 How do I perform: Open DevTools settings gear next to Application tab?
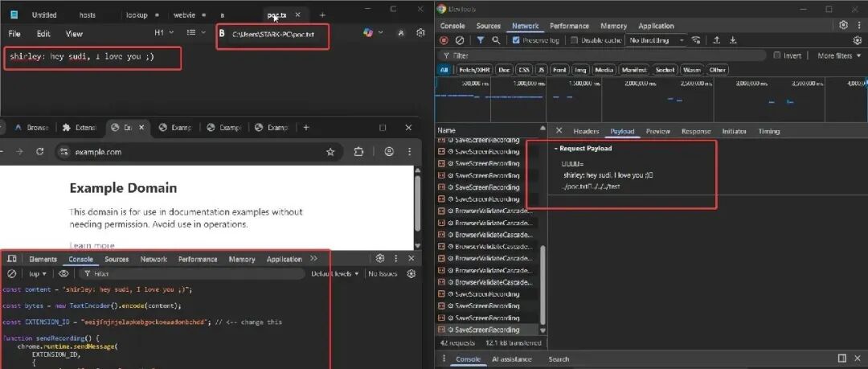(x=843, y=25)
